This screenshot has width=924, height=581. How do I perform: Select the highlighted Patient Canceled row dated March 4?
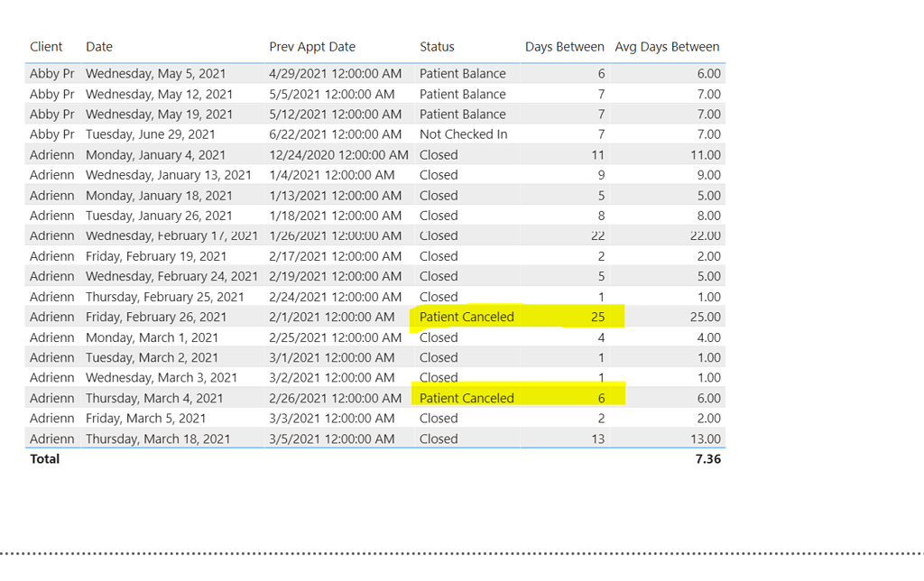pos(271,398)
